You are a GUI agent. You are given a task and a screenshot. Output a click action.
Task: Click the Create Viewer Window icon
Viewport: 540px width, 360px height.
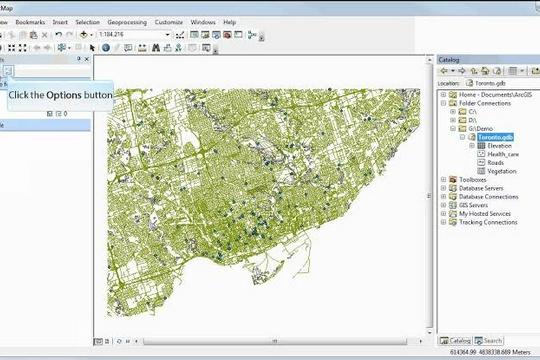206,48
